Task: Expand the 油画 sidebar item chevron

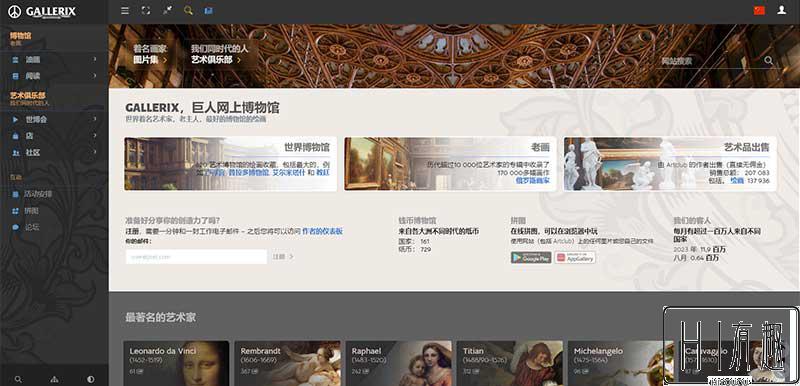Action: click(x=94, y=60)
